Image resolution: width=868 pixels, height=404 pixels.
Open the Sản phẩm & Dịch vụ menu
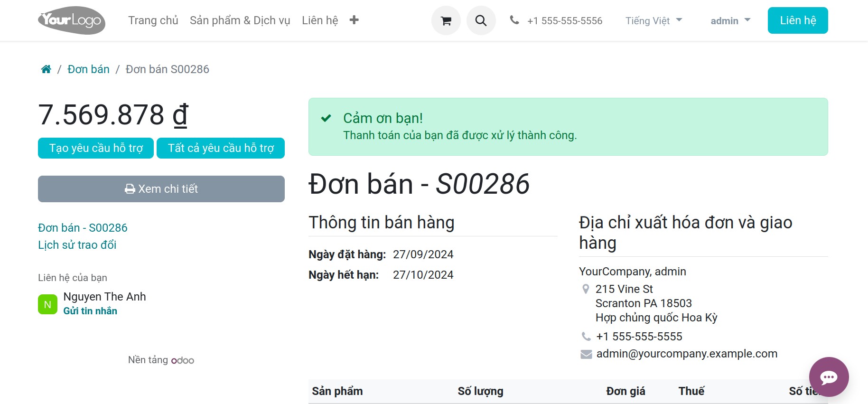pyautogui.click(x=240, y=20)
